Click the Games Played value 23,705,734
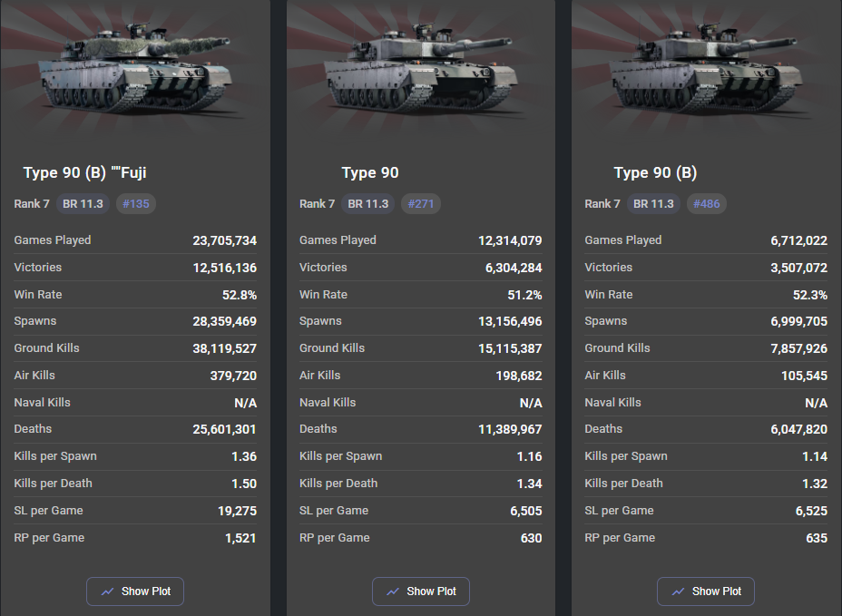Image resolution: width=842 pixels, height=616 pixels. click(224, 240)
